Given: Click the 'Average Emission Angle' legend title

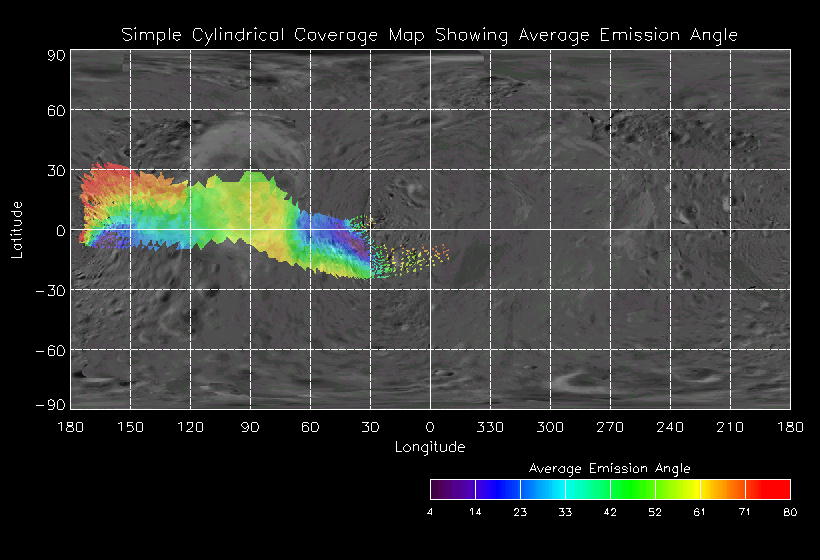Looking at the screenshot, I should click(609, 468).
